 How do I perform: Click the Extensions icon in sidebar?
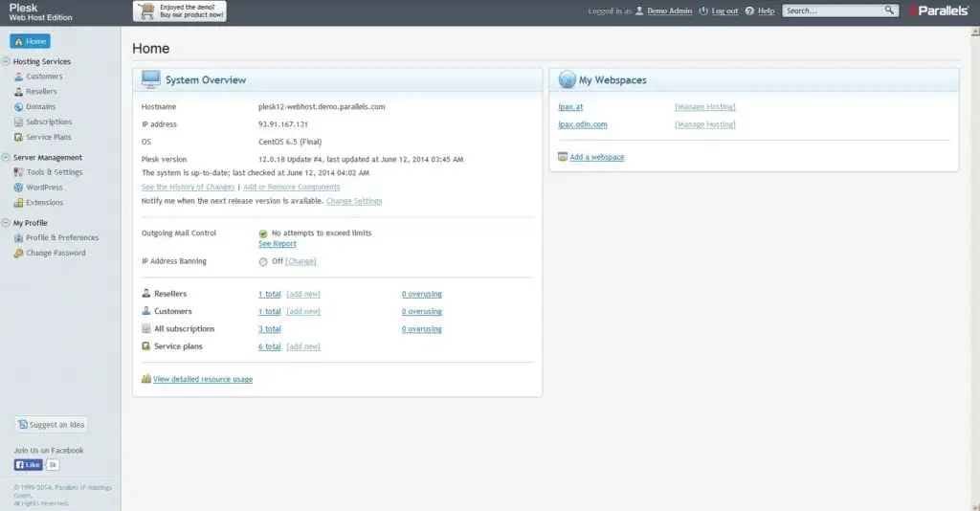(x=18, y=203)
